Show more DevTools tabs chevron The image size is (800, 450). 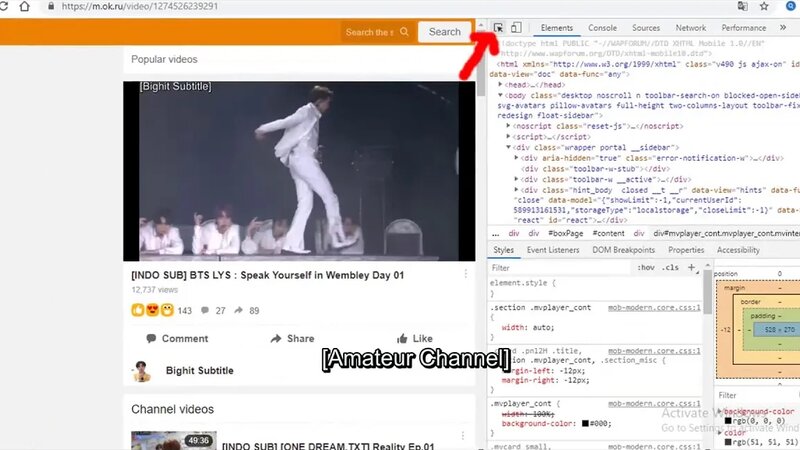click(783, 28)
